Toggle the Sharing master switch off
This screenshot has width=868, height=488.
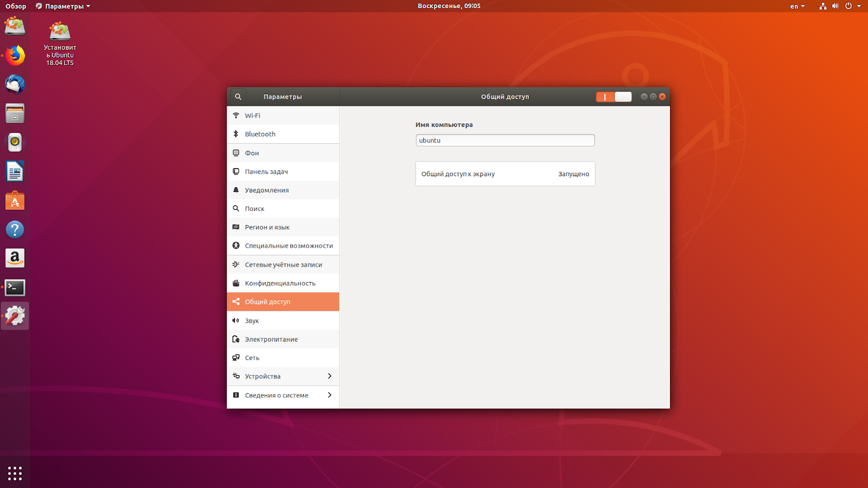pyautogui.click(x=614, y=97)
